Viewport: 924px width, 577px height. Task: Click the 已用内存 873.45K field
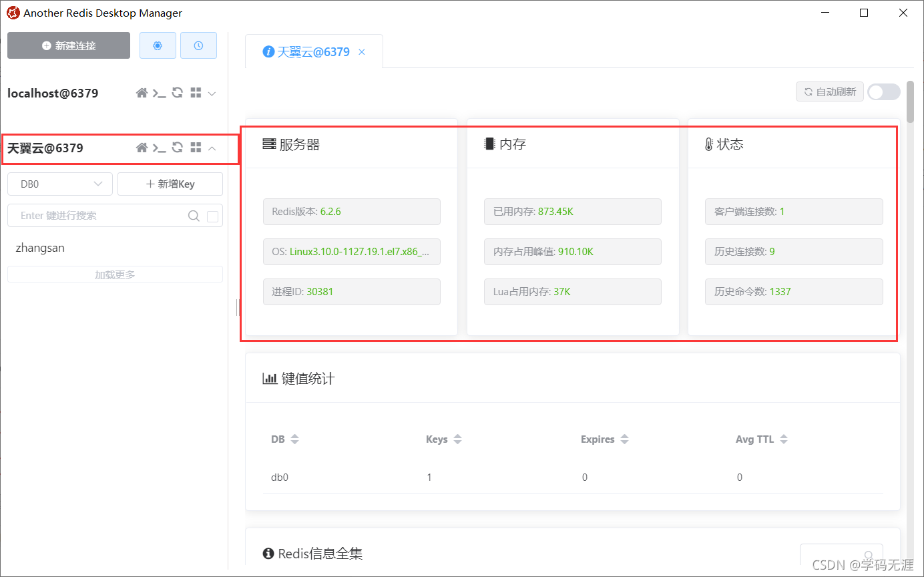pyautogui.click(x=573, y=212)
